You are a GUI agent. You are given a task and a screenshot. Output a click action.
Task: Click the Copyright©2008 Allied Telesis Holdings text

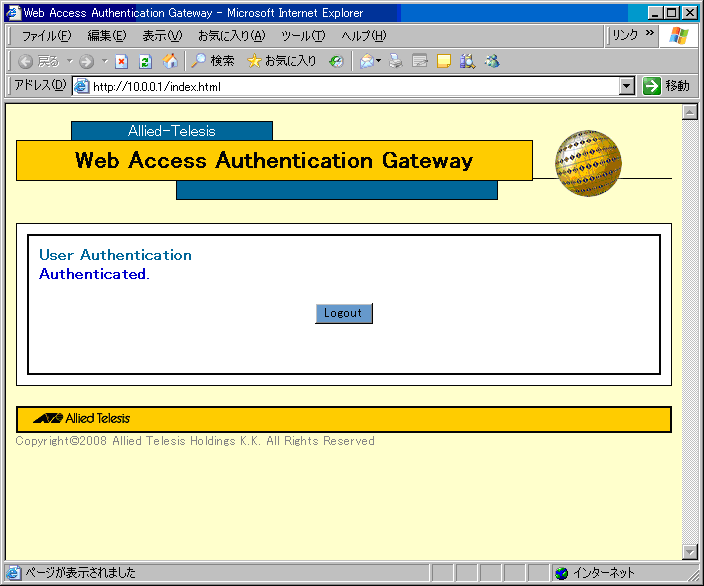click(195, 441)
